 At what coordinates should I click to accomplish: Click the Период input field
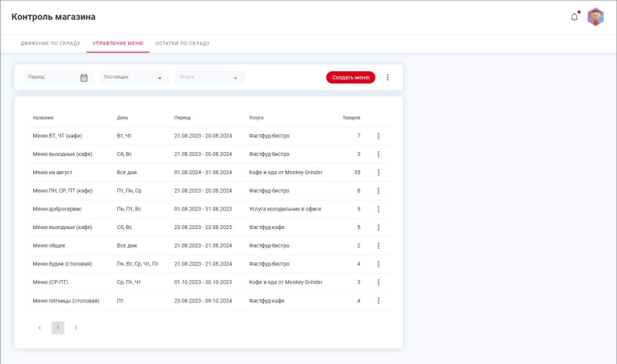click(50, 77)
